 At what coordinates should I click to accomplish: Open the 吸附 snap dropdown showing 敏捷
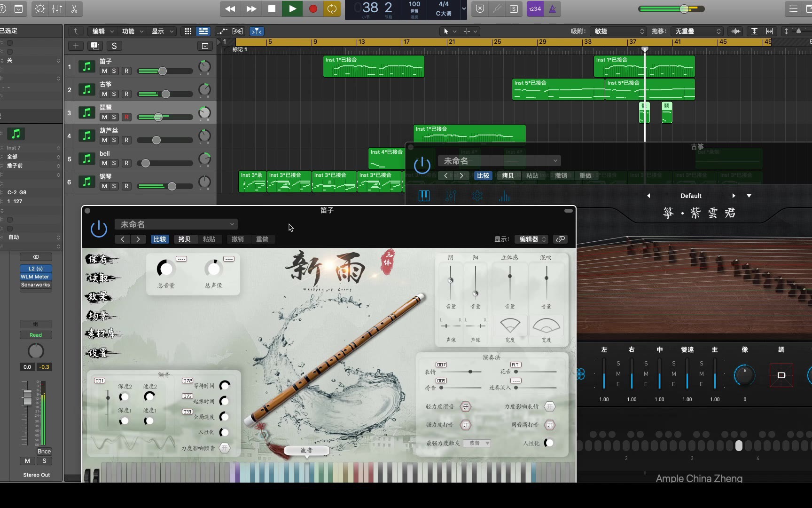coord(619,31)
